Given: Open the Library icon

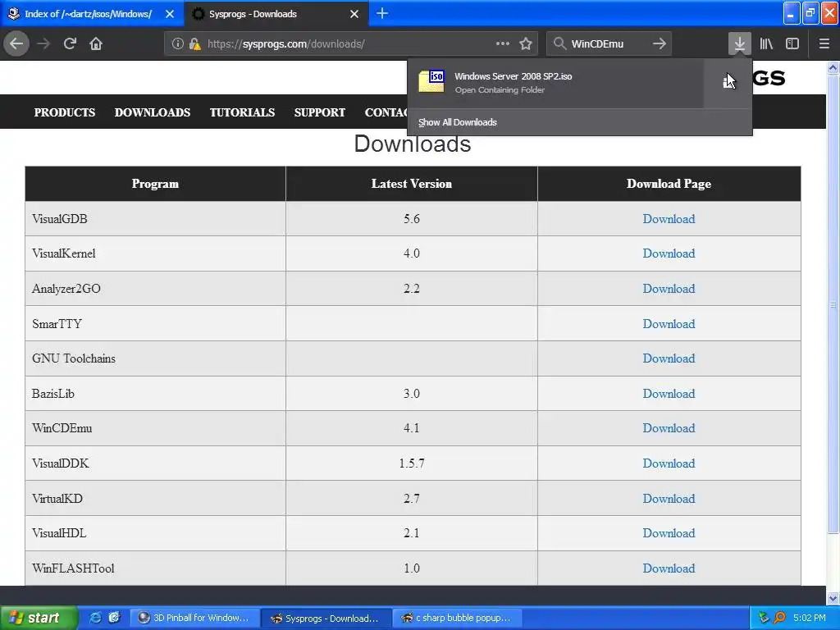Looking at the screenshot, I should point(766,43).
